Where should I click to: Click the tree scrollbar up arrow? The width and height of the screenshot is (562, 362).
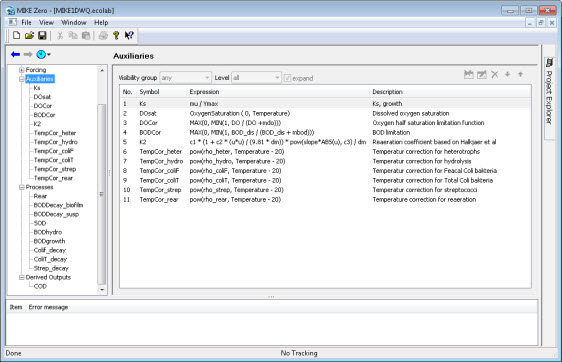(x=102, y=70)
